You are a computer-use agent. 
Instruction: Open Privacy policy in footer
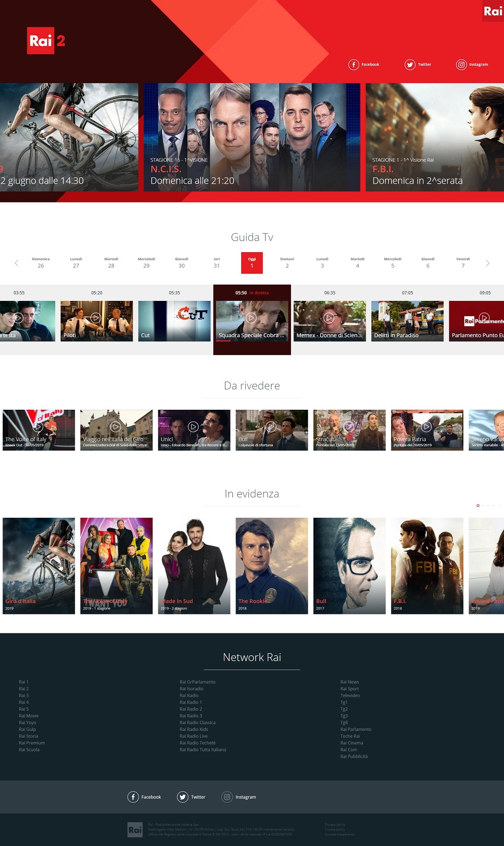point(335,825)
